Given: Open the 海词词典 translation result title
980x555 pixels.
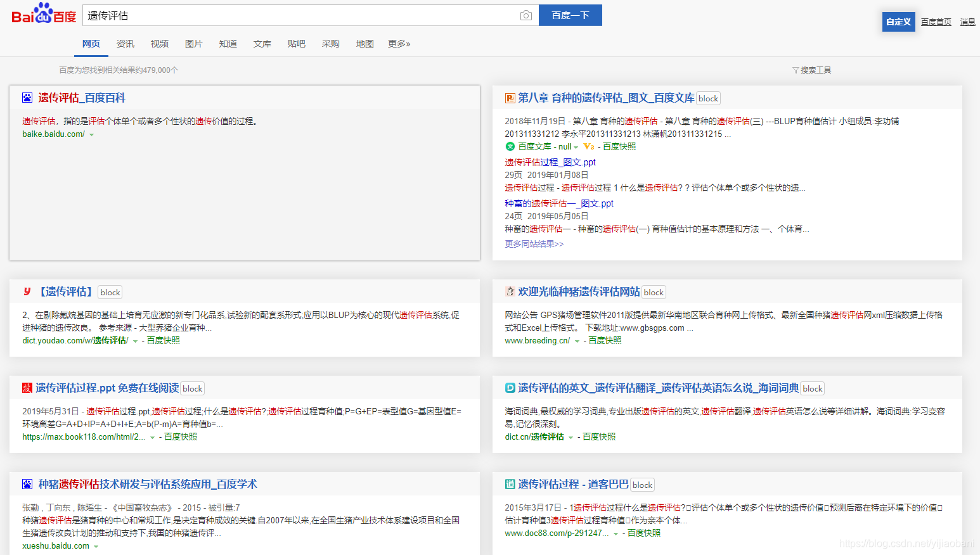Looking at the screenshot, I should click(x=659, y=388).
